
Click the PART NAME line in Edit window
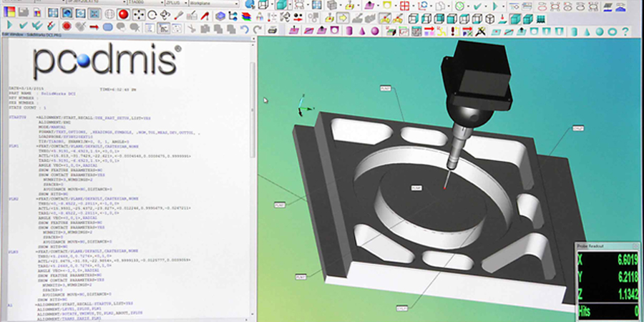[42, 94]
